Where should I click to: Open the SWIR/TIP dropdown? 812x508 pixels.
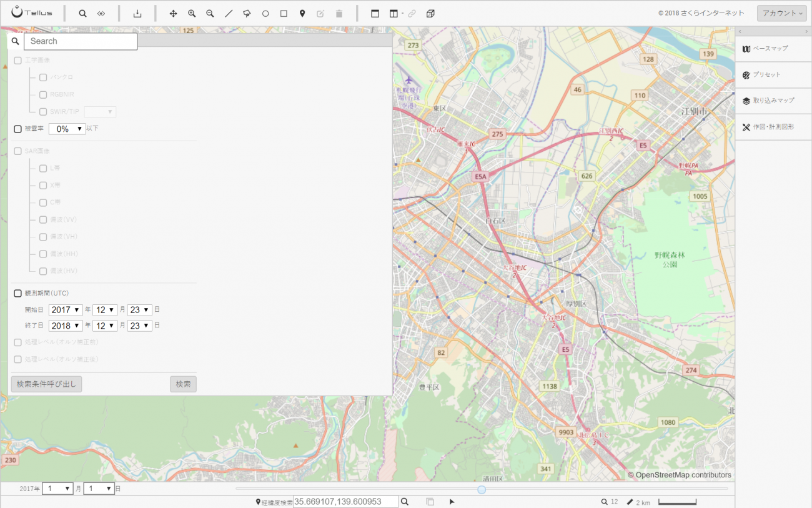pyautogui.click(x=100, y=112)
